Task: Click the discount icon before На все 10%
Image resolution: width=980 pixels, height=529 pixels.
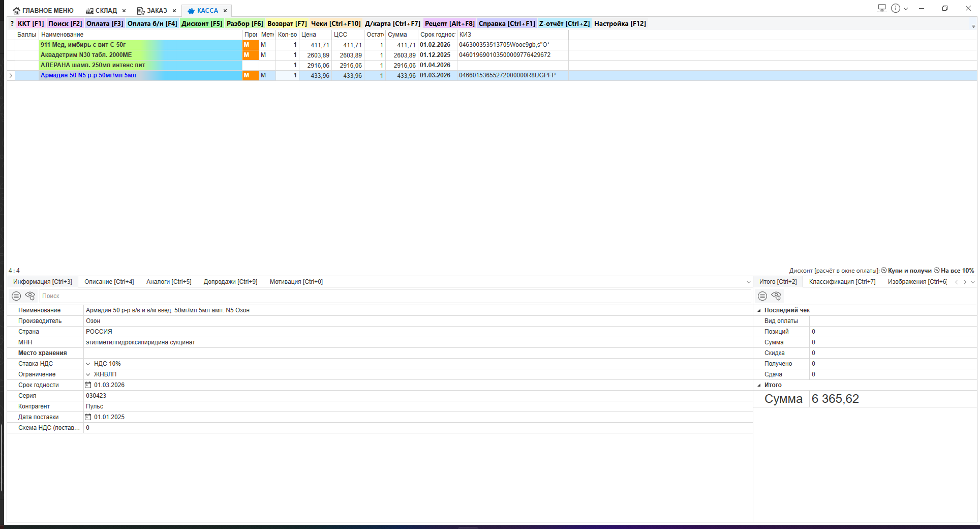Action: (937, 271)
